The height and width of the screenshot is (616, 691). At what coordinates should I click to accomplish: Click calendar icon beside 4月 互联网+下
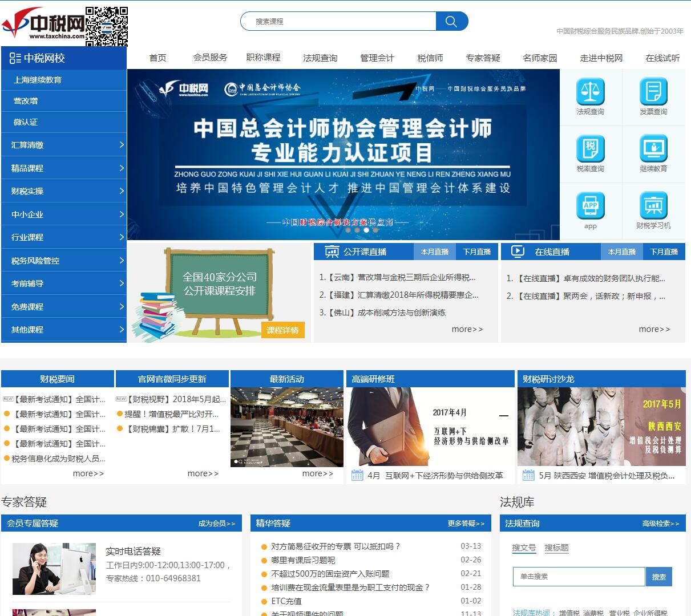357,475
